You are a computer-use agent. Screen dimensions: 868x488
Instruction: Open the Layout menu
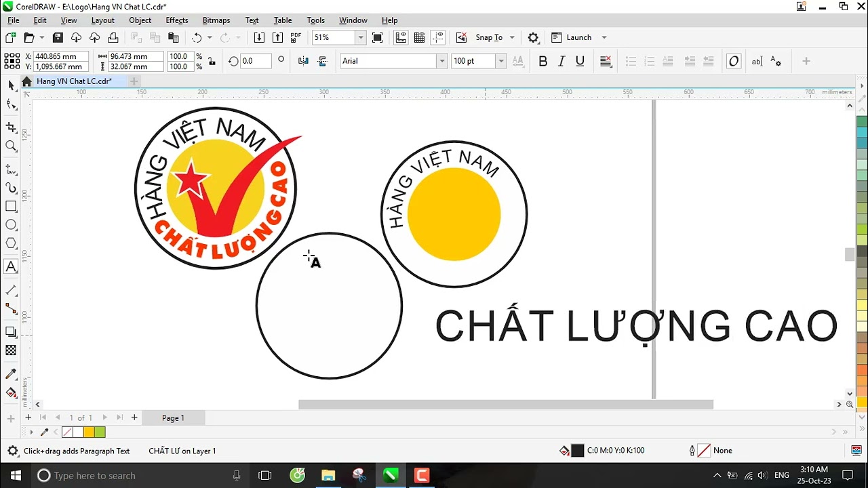pyautogui.click(x=103, y=20)
